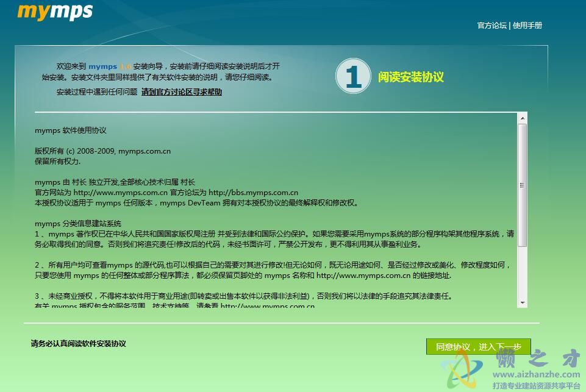Click the agreement scrollbar down arrow
Screen dimensions: 586x392
tap(523, 302)
